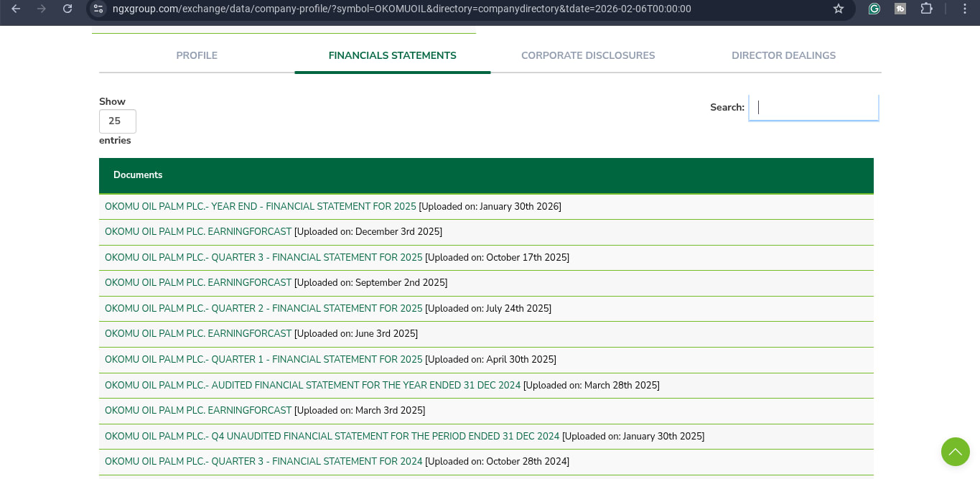Open Earningforcast uploaded December 3rd 2025

[198, 232]
